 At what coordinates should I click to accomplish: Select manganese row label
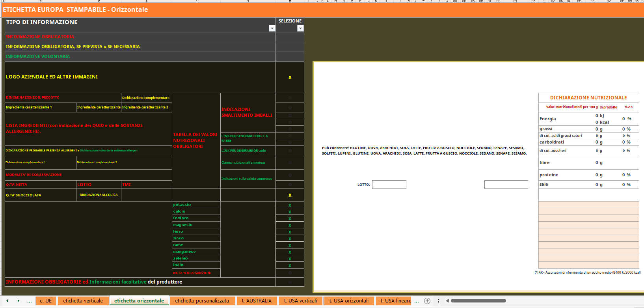[x=196, y=252]
